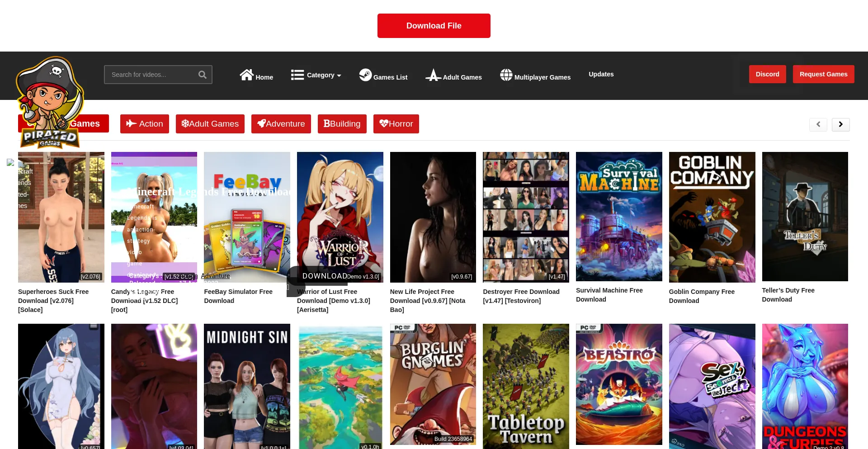868x449 pixels.
Task: Click the 'Build 23658964' badge on Burglin' Gnomes
Action: tap(453, 439)
